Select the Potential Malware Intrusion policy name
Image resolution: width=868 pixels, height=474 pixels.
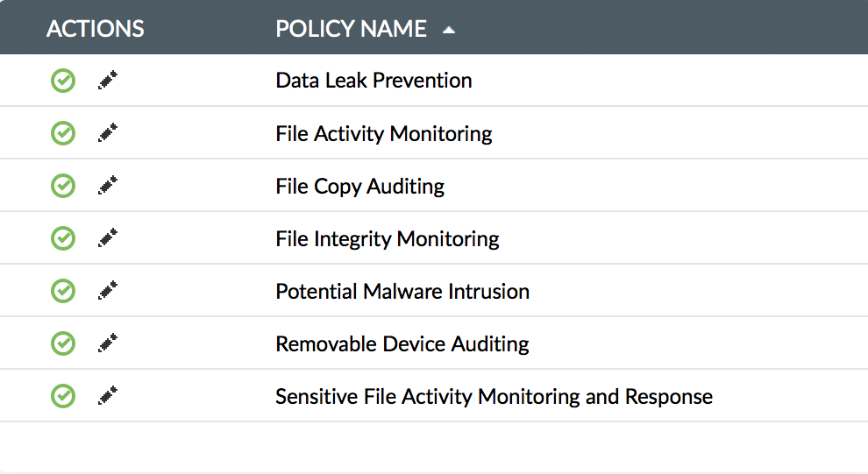click(402, 291)
